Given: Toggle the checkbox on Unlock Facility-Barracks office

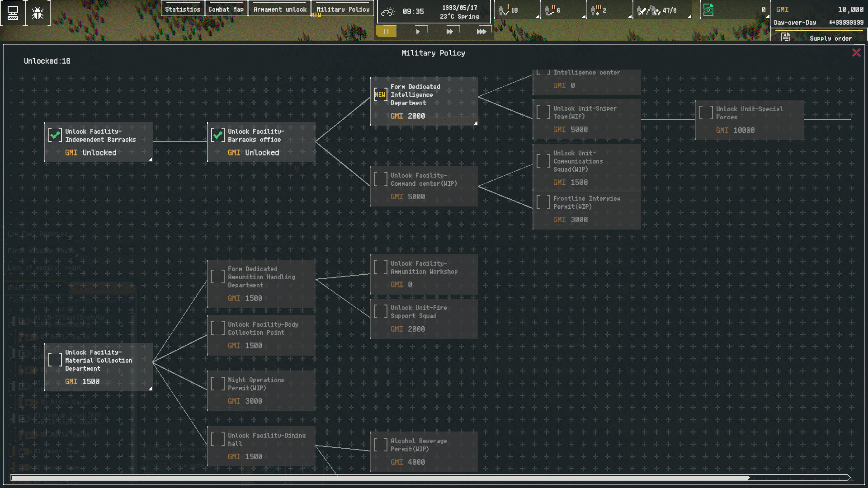Looking at the screenshot, I should click(218, 135).
